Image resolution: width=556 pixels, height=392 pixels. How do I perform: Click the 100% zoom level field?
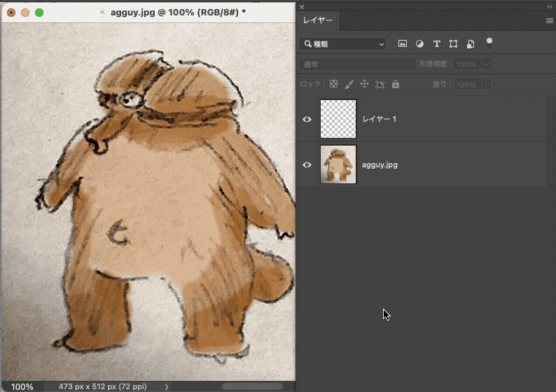click(x=22, y=386)
